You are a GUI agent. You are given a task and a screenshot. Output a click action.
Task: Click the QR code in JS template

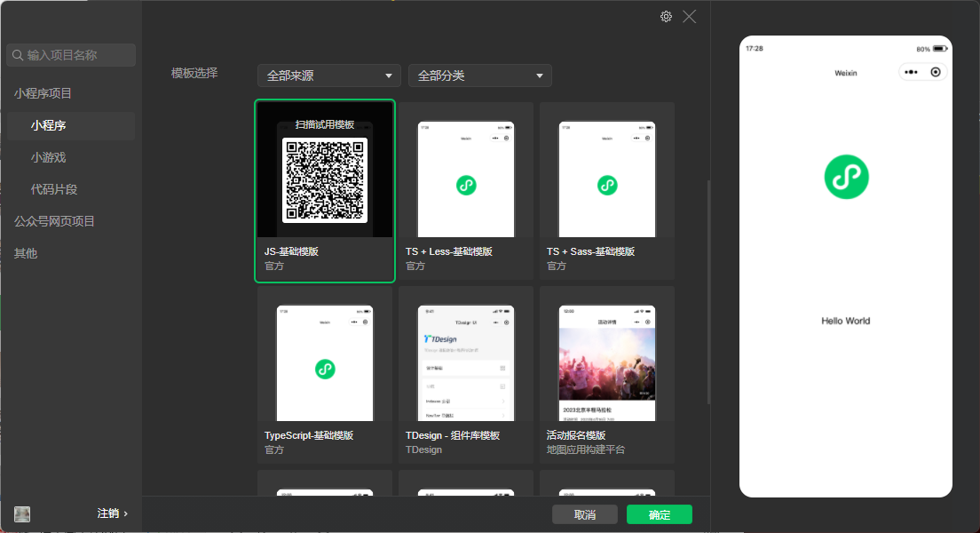325,180
